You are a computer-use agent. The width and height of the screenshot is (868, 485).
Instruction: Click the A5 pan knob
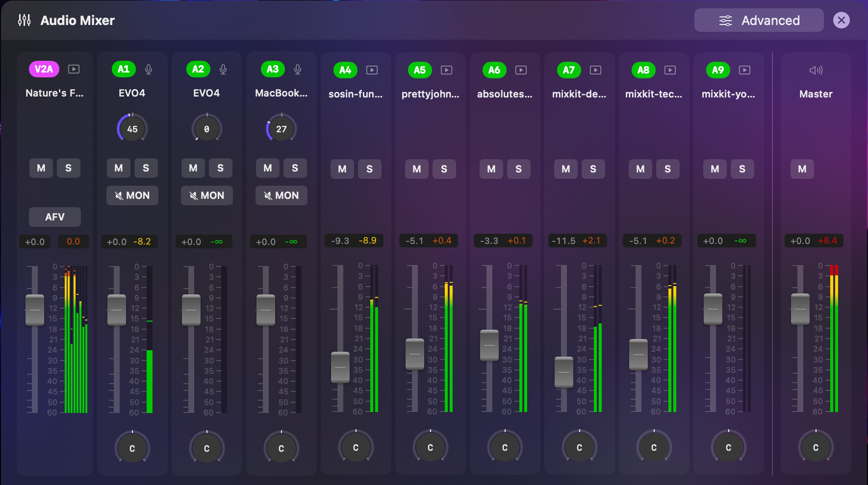click(431, 447)
